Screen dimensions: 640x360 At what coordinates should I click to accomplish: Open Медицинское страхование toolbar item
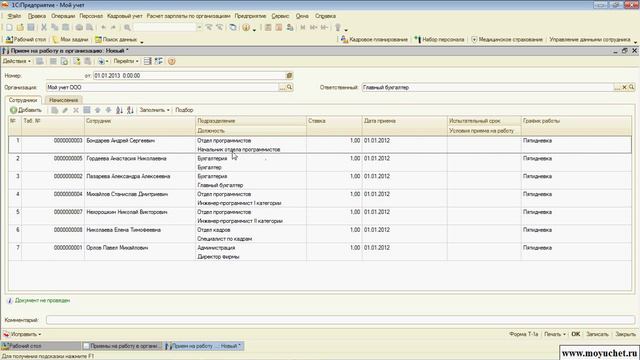coord(507,40)
